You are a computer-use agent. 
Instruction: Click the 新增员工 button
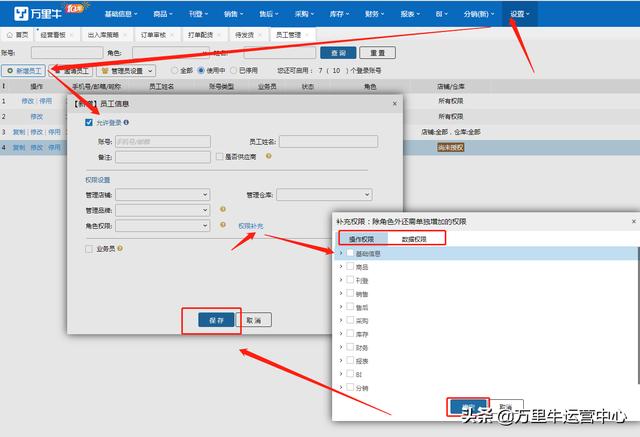pos(24,71)
